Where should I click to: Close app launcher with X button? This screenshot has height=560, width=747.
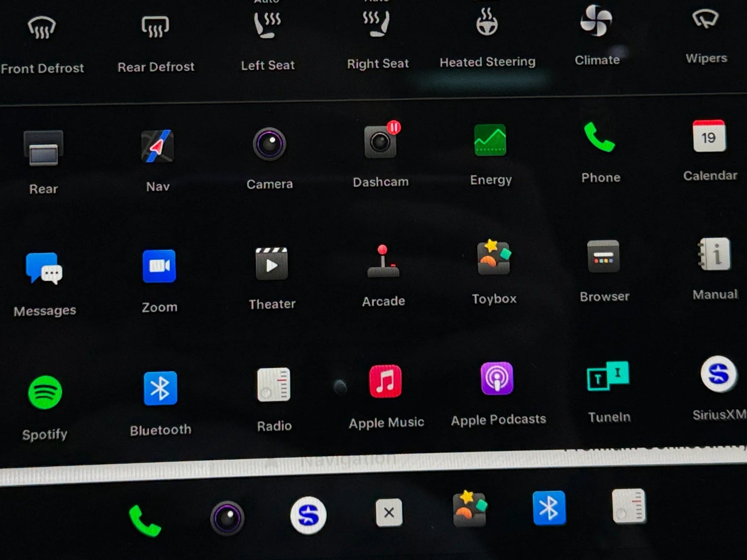(389, 513)
